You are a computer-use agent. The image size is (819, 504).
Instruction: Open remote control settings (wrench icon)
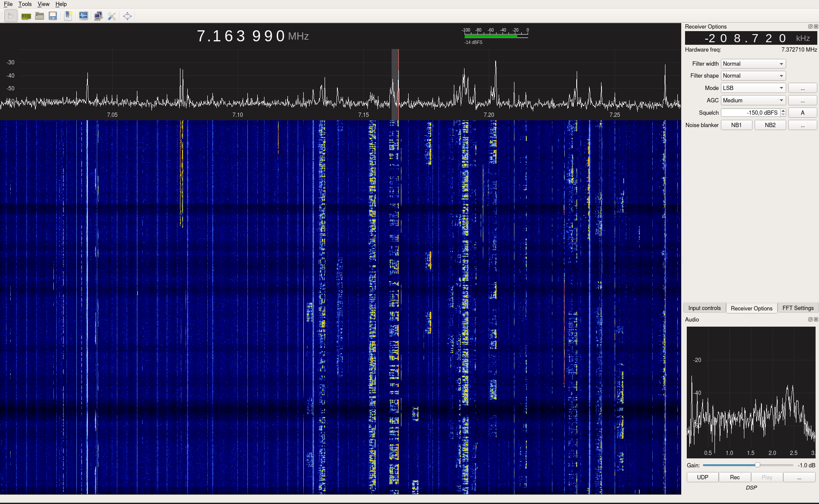point(112,16)
